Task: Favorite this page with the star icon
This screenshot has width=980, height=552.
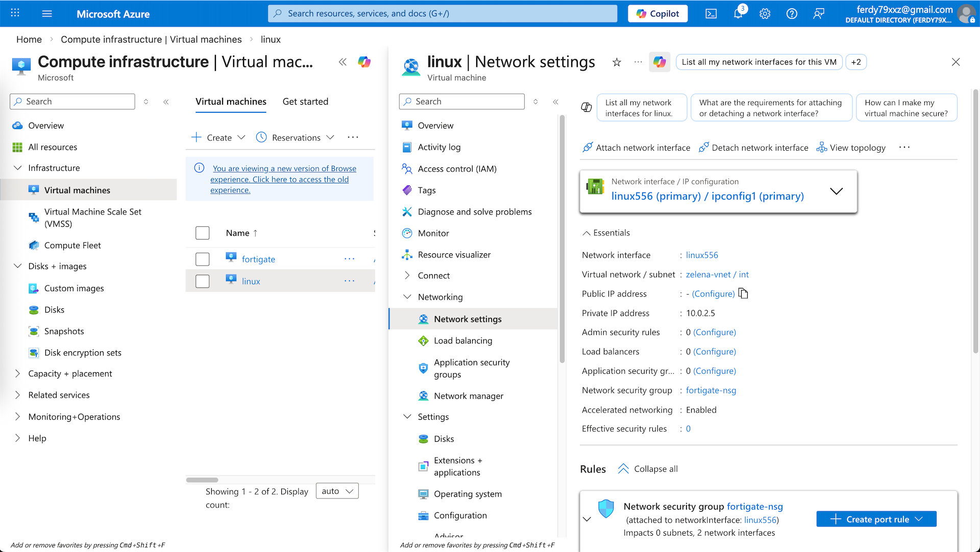Action: (x=617, y=62)
